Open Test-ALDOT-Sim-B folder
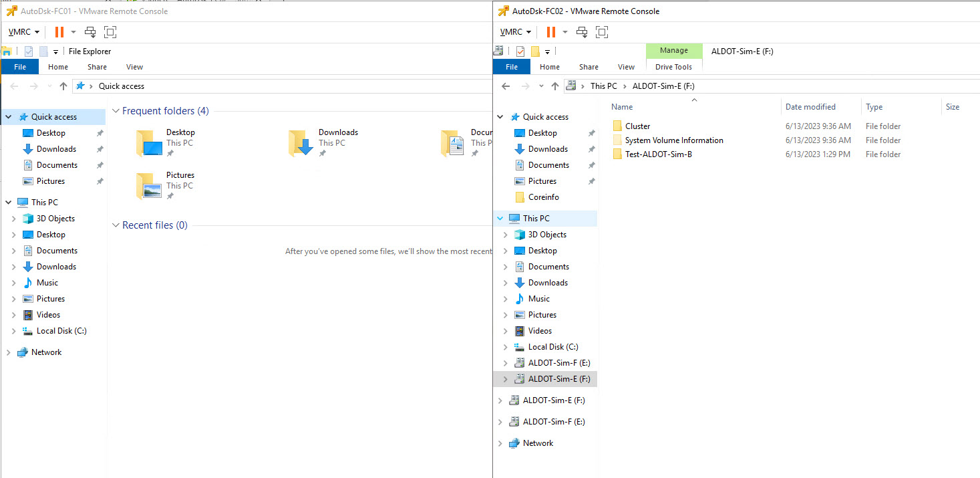The width and height of the screenshot is (980, 478). 658,154
